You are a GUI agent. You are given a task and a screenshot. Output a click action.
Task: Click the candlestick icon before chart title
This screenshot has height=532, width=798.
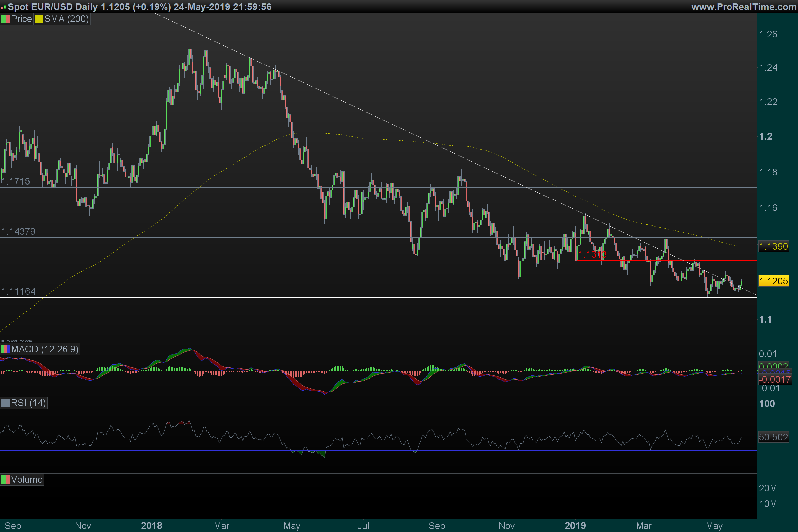pos(4,7)
